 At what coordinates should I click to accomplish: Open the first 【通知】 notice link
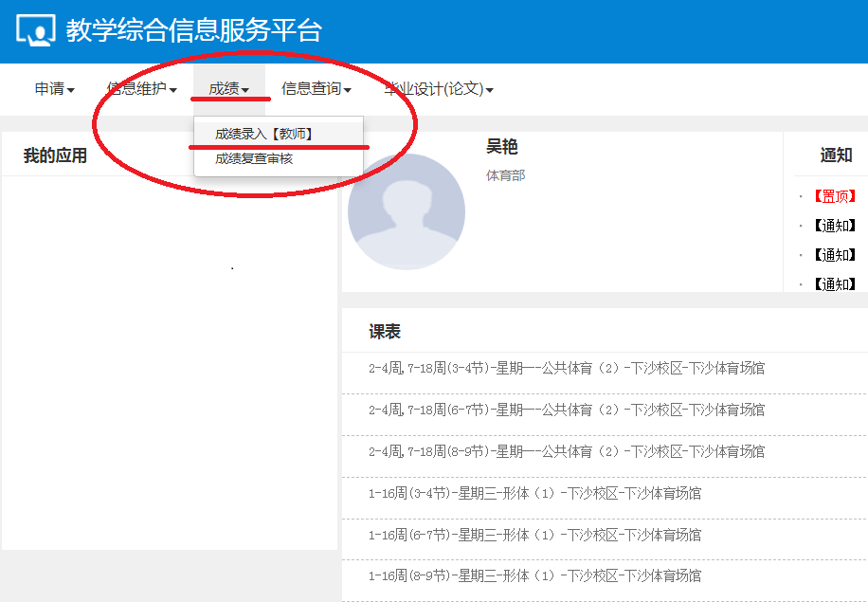(833, 226)
